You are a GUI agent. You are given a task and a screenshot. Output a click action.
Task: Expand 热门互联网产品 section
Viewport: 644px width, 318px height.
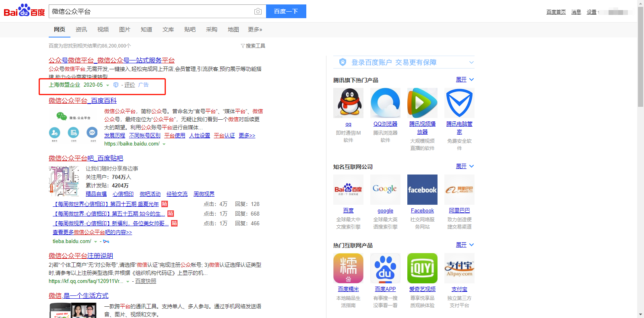click(x=465, y=245)
